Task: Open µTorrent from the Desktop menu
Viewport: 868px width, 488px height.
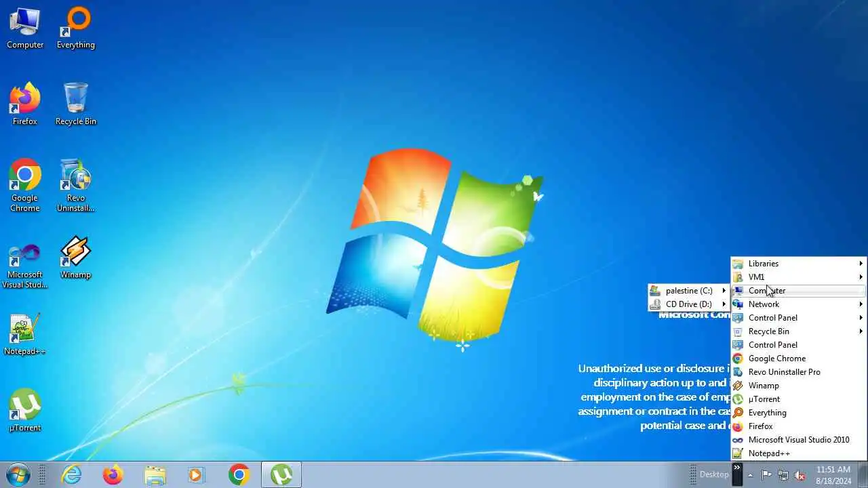Action: pos(799,399)
